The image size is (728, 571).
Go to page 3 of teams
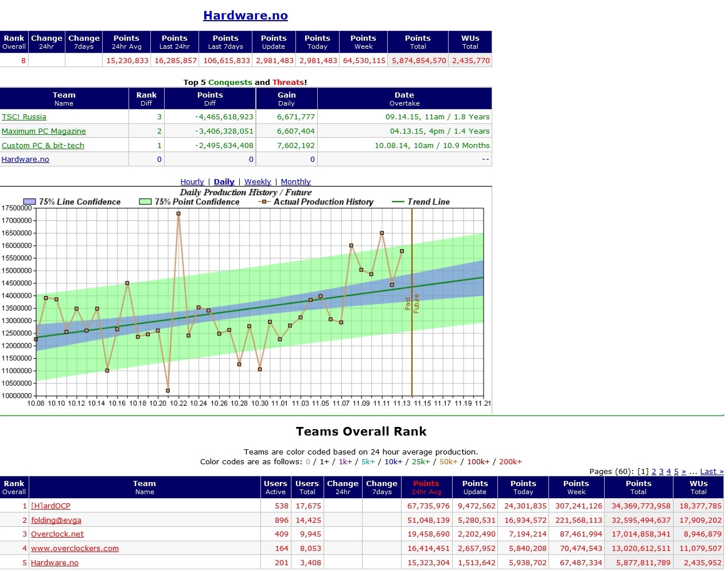tap(661, 471)
